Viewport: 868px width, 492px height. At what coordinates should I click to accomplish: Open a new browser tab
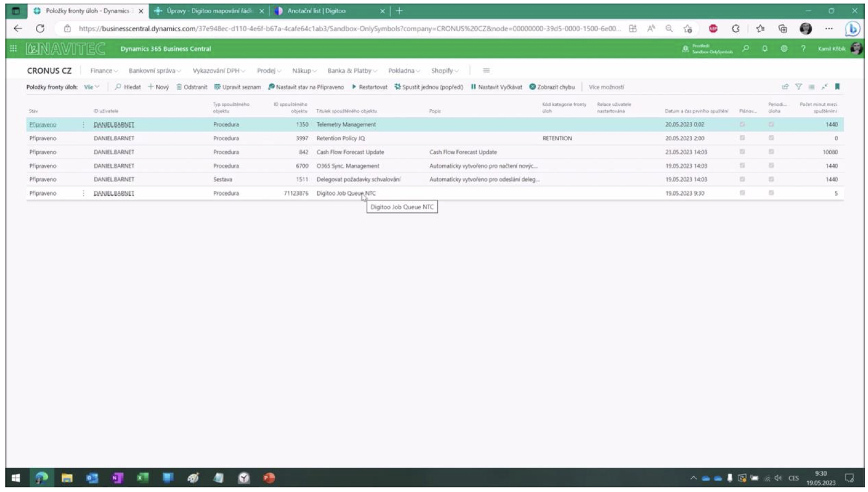point(399,10)
